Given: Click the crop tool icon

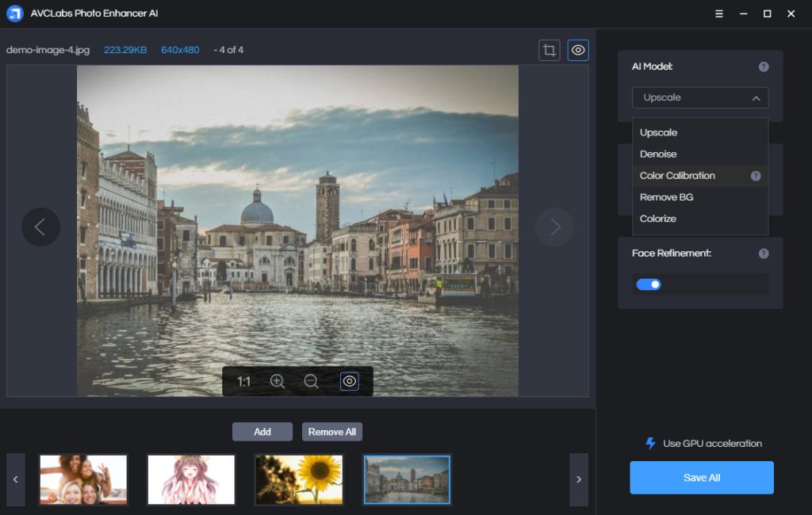Looking at the screenshot, I should pos(549,51).
